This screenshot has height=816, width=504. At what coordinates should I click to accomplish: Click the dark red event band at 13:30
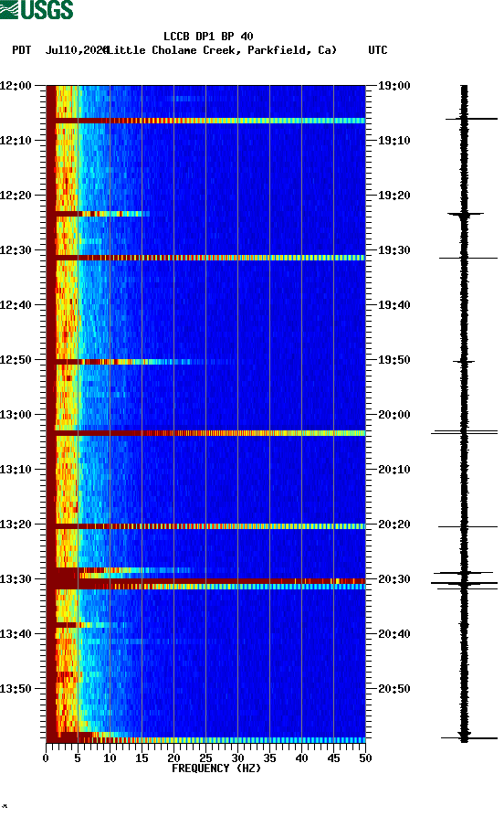206,581
